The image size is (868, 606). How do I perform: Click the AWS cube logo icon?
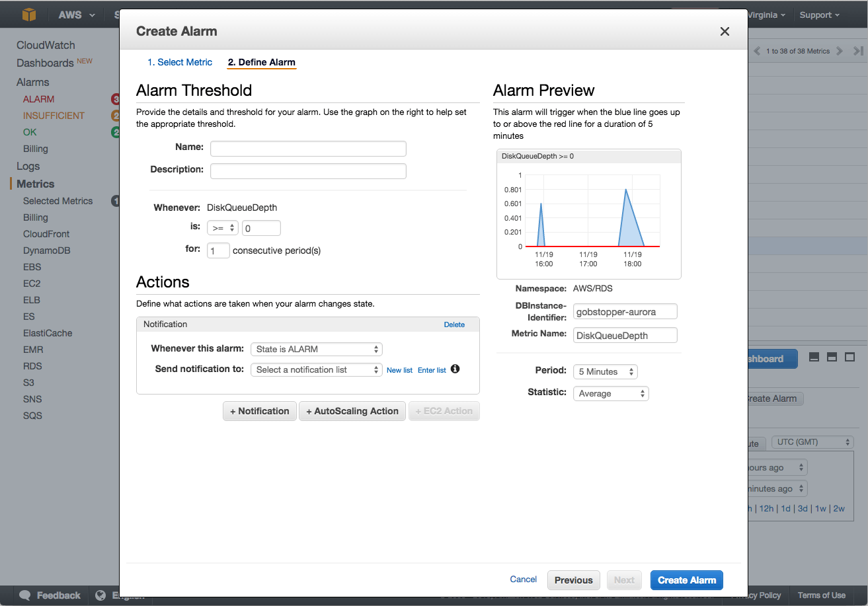coord(29,15)
